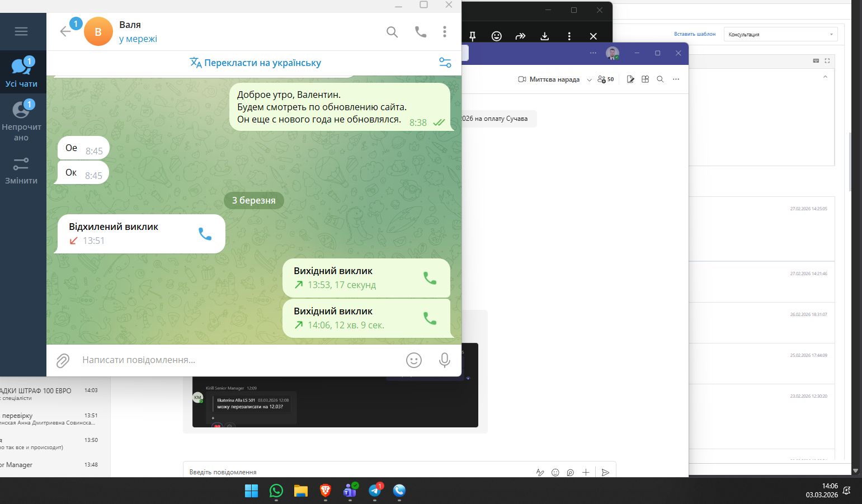Image resolution: width=862 pixels, height=504 pixels.
Task: Click the 27.02.2026 14:25:05 history entry
Action: click(x=762, y=229)
